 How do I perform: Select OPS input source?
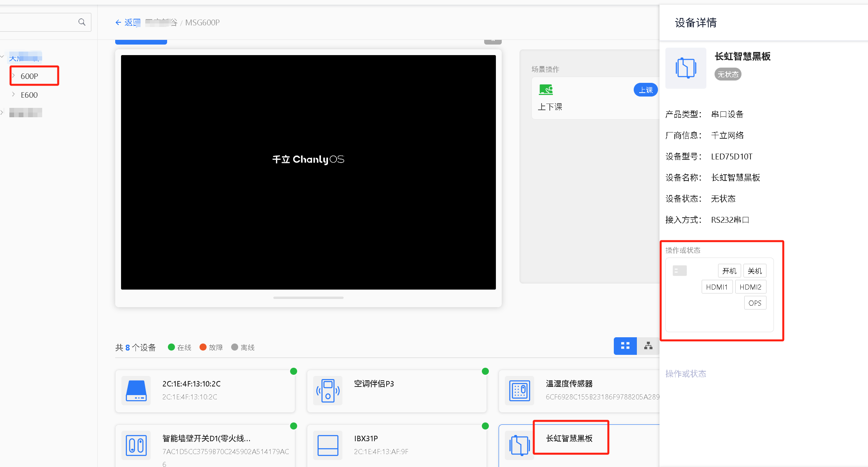pos(755,303)
